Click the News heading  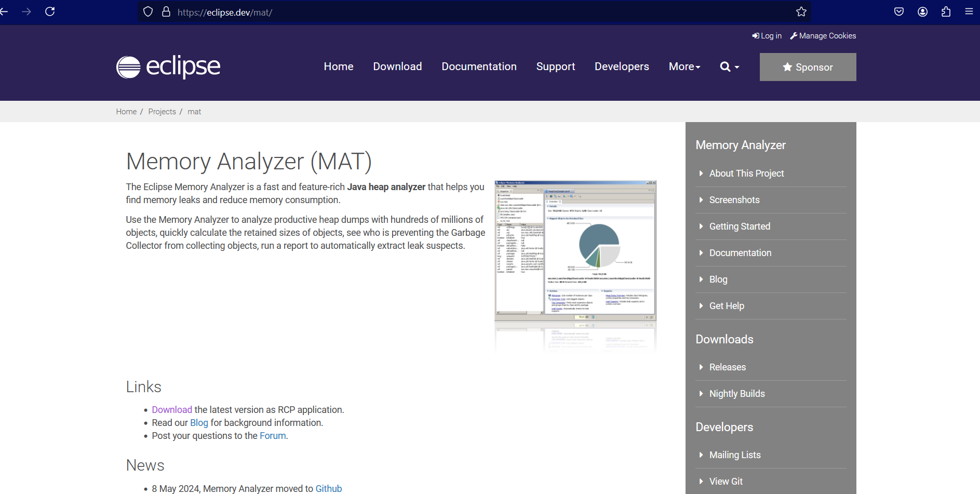145,465
